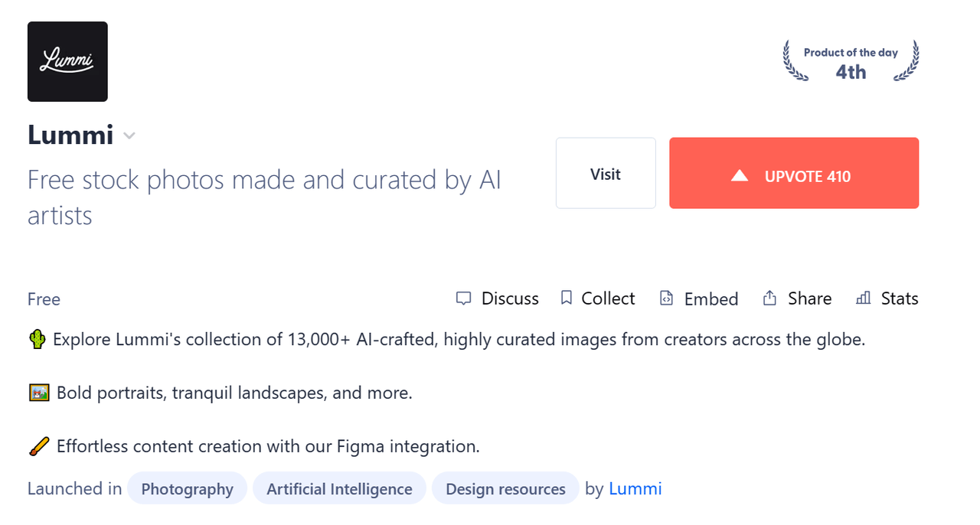Open the Lummi logo thumbnail
Screen dimensions: 980x525
tap(67, 61)
